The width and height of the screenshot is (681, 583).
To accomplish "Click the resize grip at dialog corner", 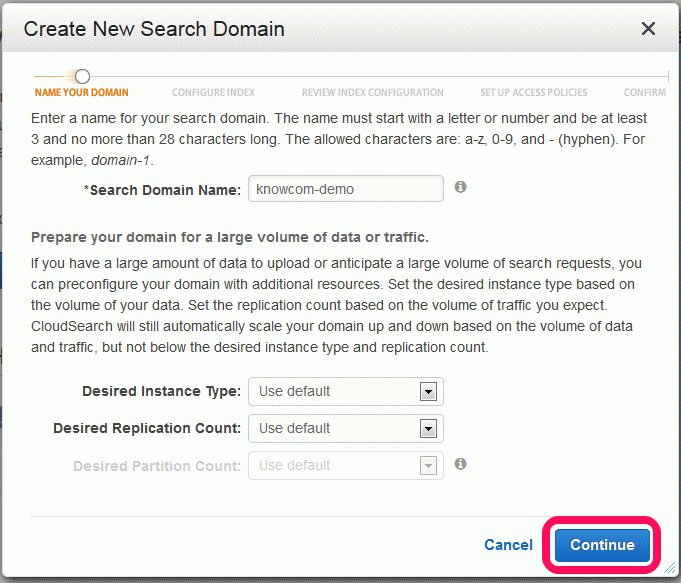I will [x=670, y=566].
